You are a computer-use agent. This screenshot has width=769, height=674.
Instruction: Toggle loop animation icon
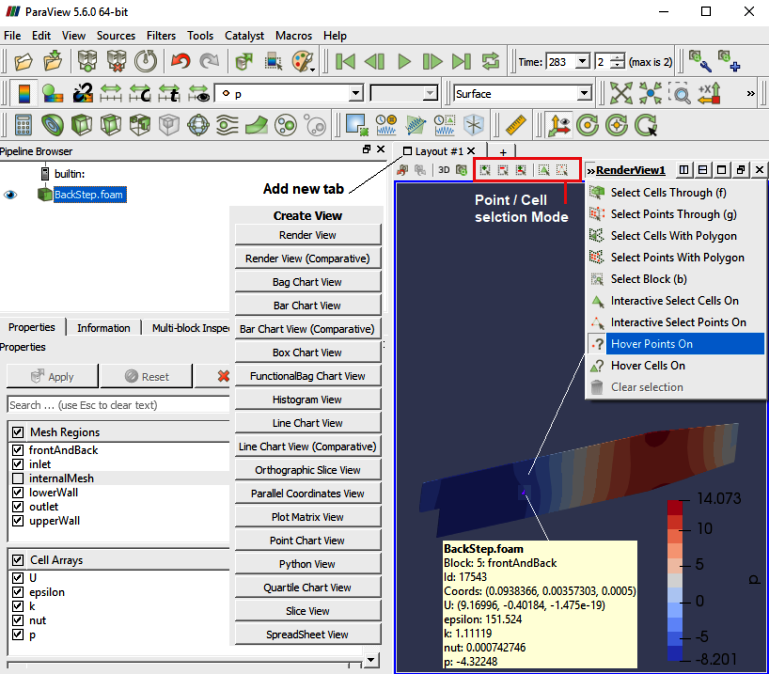click(490, 62)
